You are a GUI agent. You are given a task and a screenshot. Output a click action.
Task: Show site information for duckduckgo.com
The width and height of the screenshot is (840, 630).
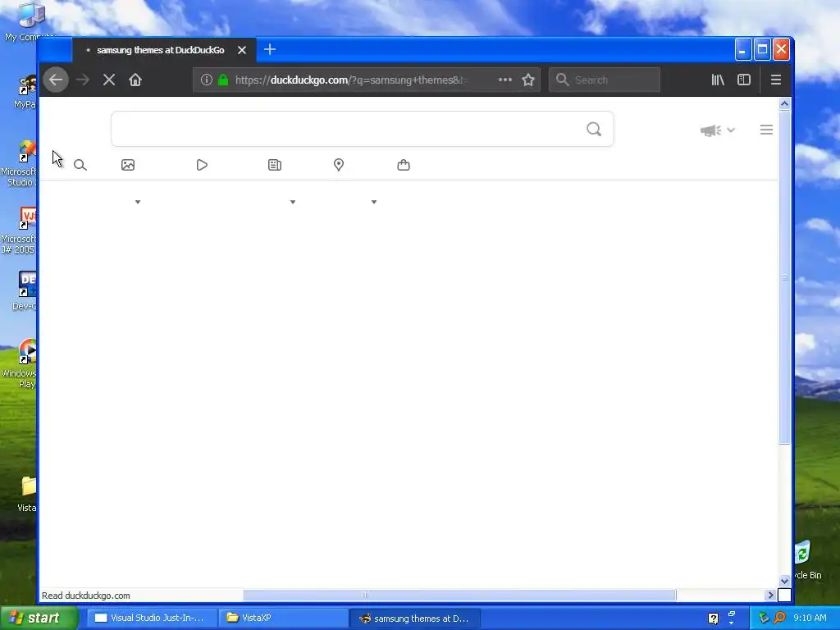tap(206, 80)
